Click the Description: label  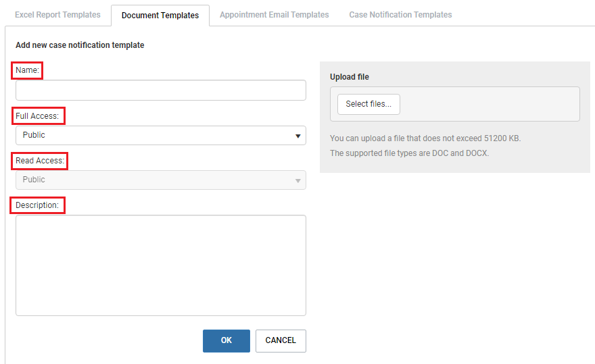coord(37,205)
